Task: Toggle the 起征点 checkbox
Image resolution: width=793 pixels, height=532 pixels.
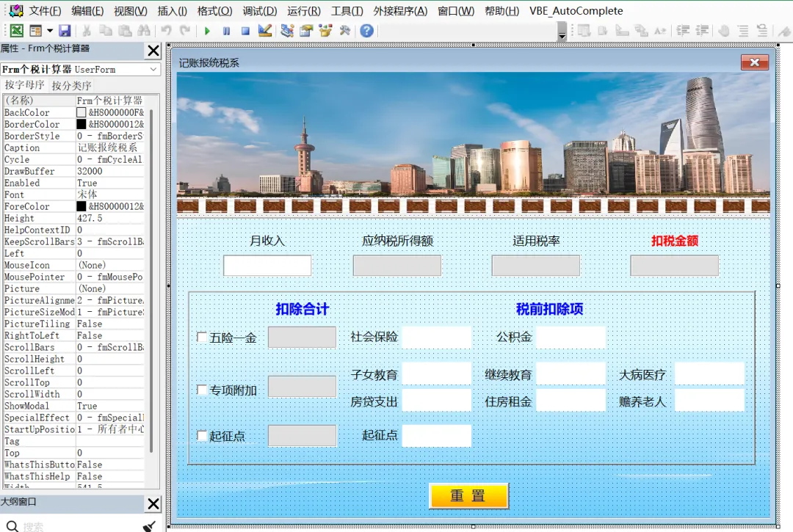Action: pyautogui.click(x=202, y=435)
